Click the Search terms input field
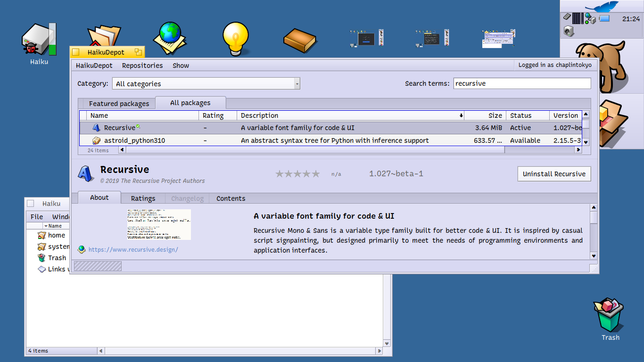This screenshot has width=644, height=362. tap(522, 83)
